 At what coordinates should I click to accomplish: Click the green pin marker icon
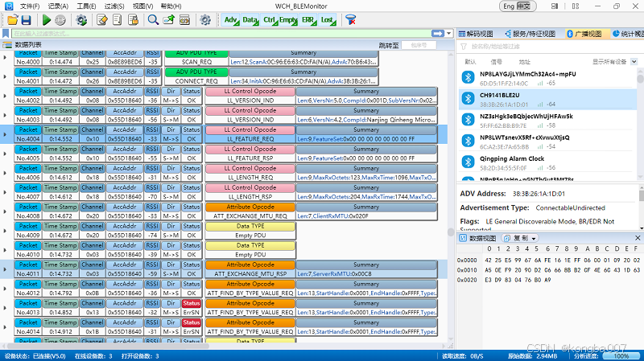point(169,19)
